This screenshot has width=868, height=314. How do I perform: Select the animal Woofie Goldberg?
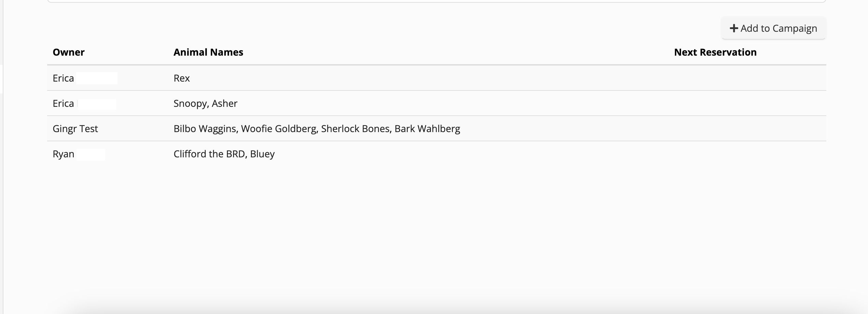279,129
